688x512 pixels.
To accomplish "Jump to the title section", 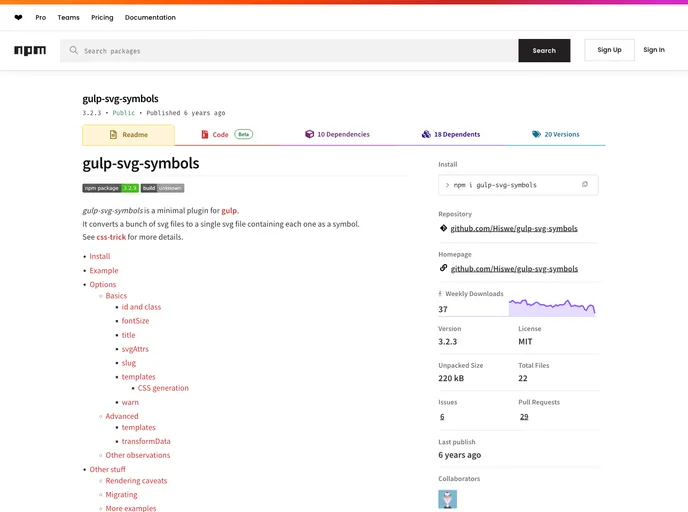I will click(129, 335).
